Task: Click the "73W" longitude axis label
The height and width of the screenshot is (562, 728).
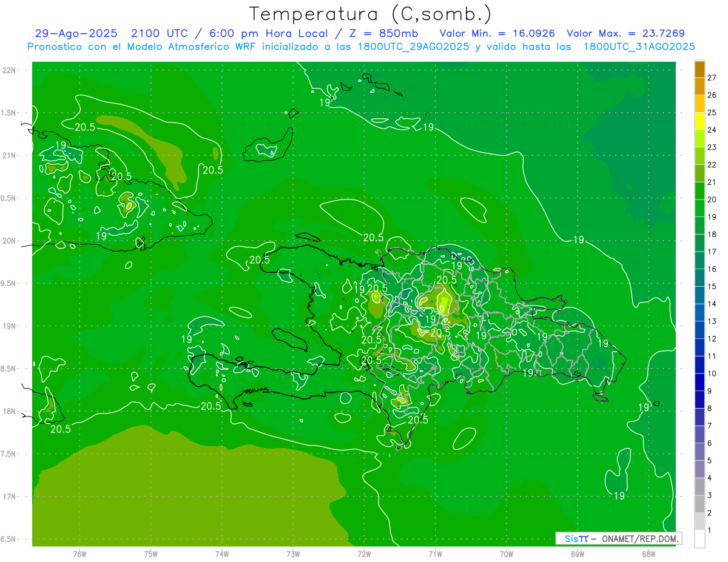Action: 293,554
